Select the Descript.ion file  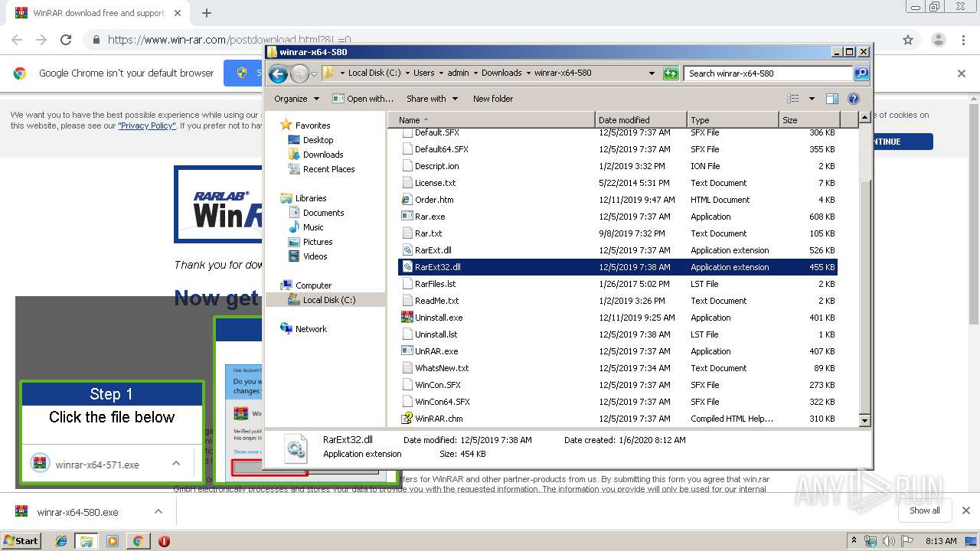[x=436, y=166]
